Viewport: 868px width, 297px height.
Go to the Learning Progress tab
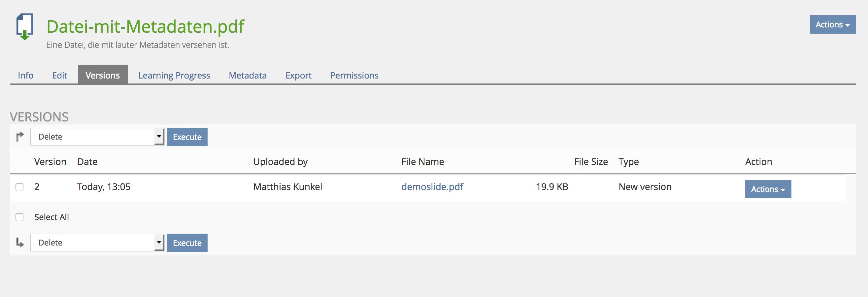(174, 76)
